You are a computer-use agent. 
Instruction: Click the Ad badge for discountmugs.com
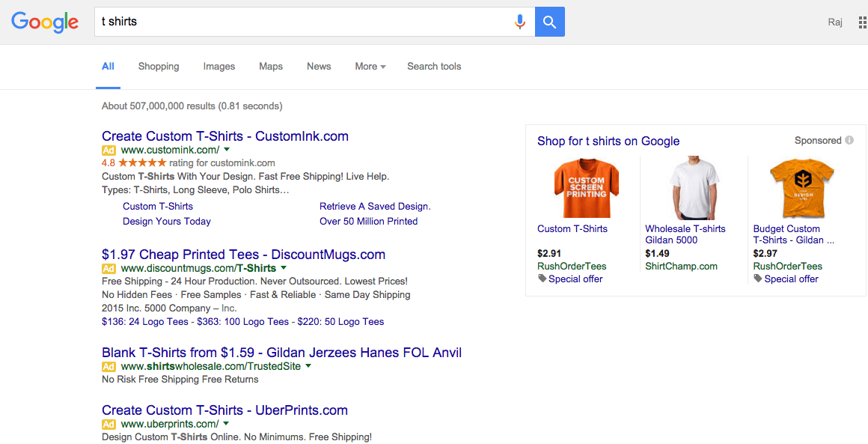coord(109,269)
